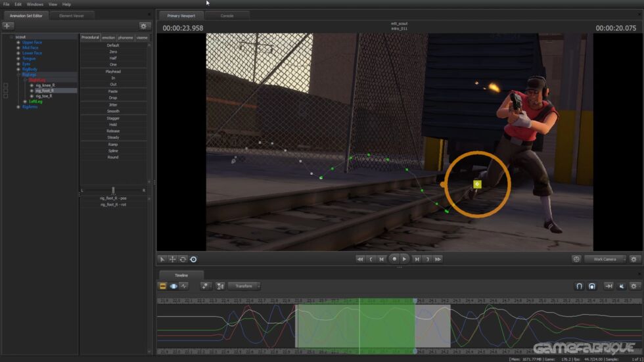
Task: Toggle frame snapping magnet
Action: point(592,286)
